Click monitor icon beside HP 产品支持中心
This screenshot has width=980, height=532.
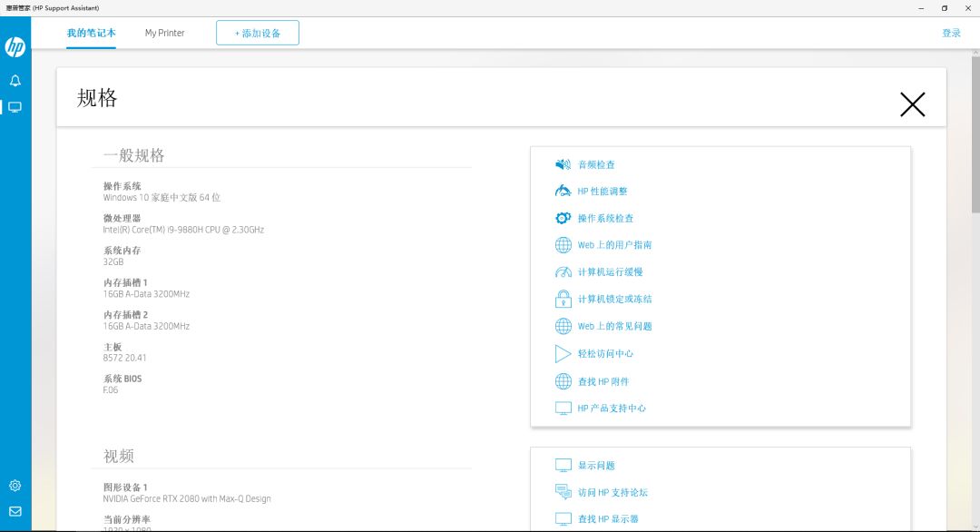point(563,409)
